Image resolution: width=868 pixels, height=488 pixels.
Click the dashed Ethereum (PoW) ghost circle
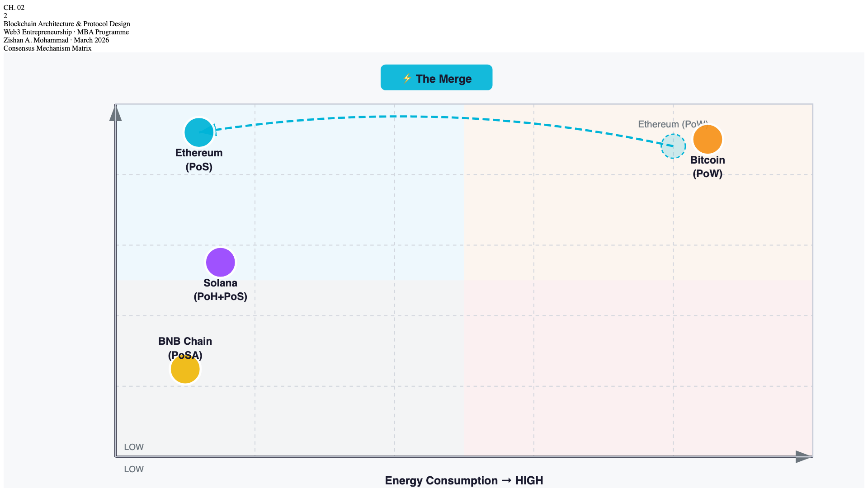click(673, 146)
